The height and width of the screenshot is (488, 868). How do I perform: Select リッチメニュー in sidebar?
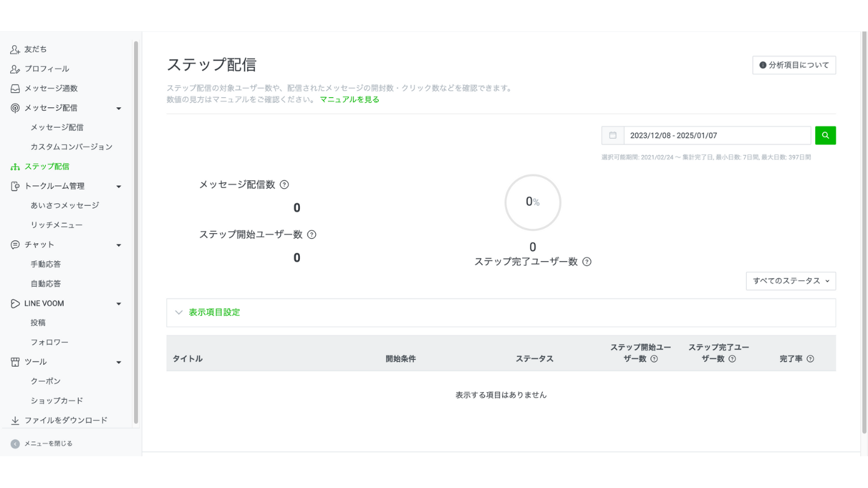pyautogui.click(x=57, y=226)
